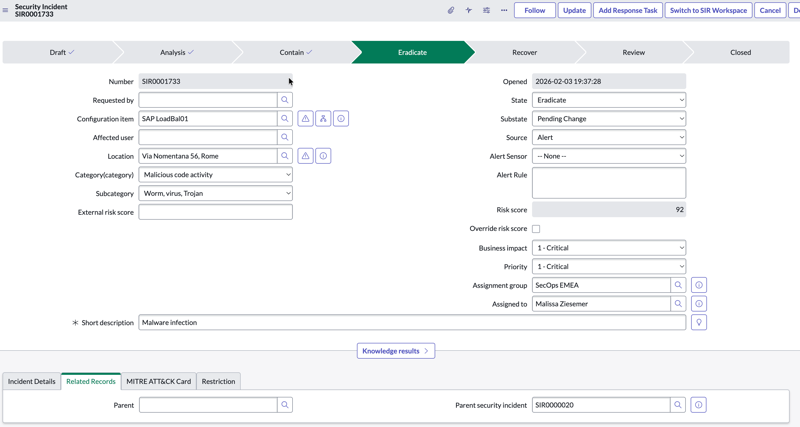Click the Location input field

[x=208, y=156]
